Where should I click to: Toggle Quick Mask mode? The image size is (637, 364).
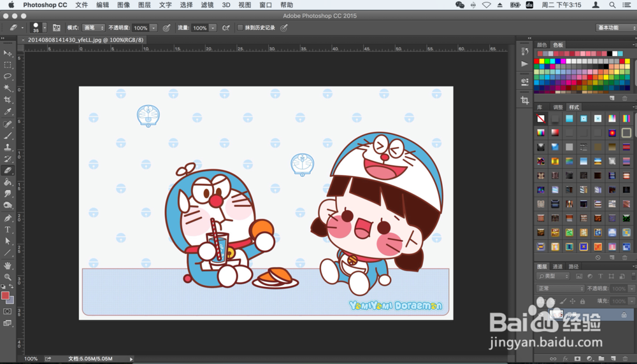point(8,311)
